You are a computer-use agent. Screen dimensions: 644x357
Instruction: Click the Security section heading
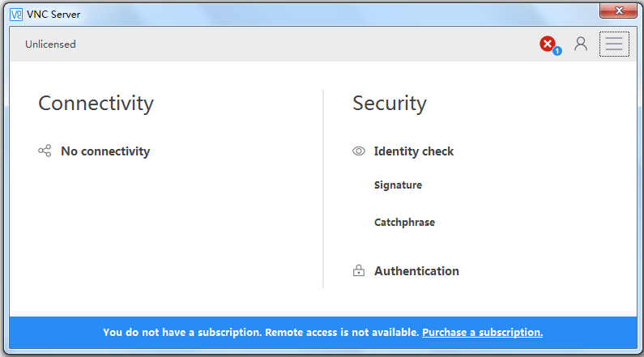(x=390, y=103)
